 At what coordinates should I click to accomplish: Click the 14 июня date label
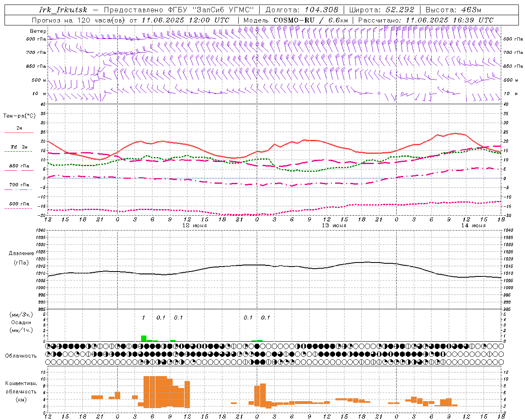click(473, 226)
